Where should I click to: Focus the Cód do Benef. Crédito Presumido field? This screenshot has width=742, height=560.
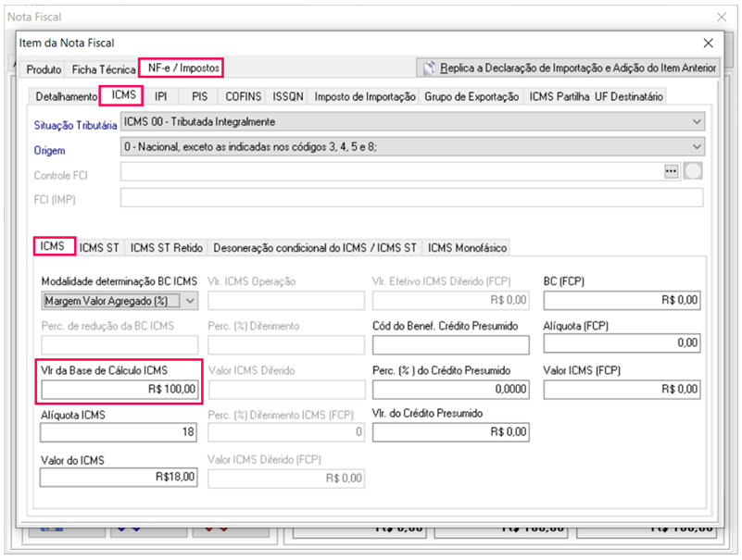pyautogui.click(x=450, y=345)
